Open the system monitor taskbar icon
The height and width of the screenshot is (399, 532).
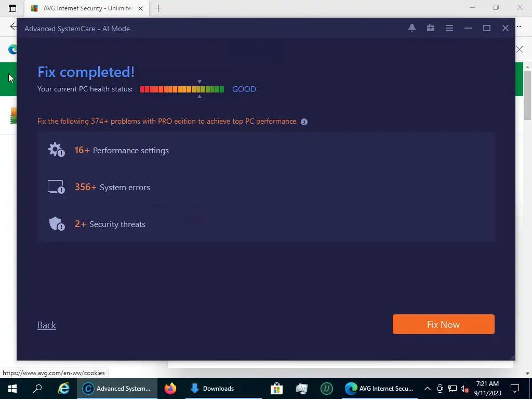[x=302, y=389]
